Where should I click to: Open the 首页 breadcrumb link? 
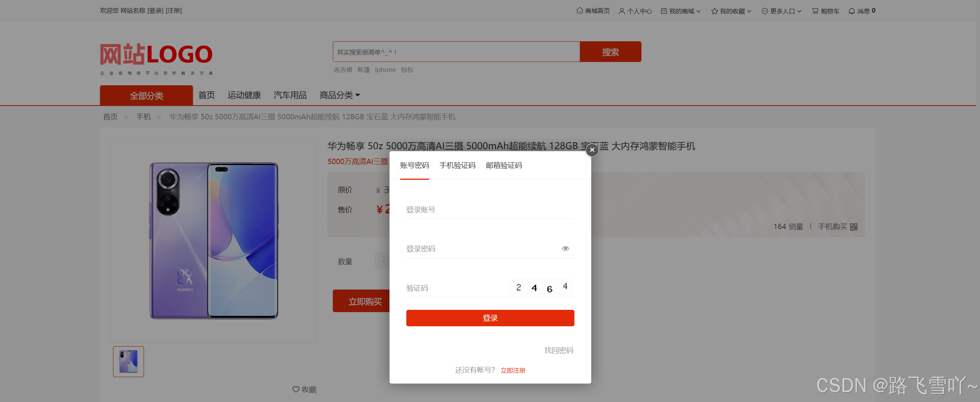pos(110,117)
